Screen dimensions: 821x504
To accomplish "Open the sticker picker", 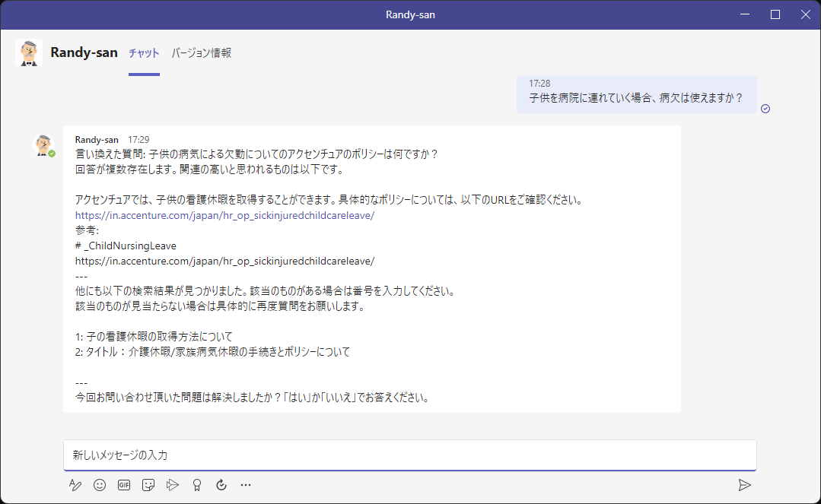I will coord(148,484).
